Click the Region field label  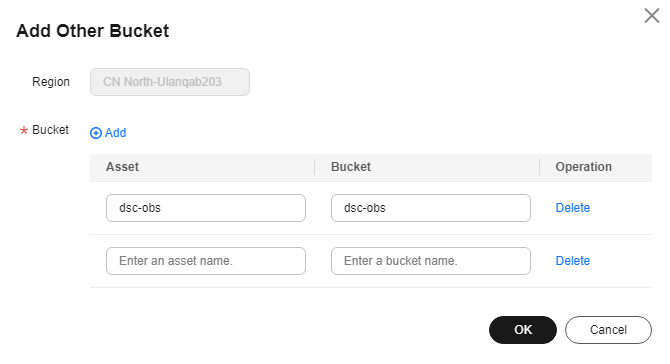point(51,82)
